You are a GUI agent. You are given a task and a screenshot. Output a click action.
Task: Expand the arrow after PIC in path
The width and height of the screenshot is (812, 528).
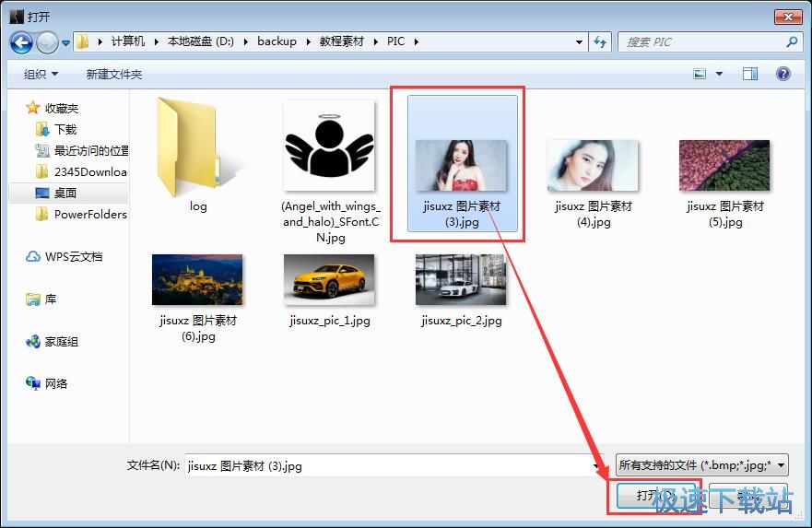[416, 41]
